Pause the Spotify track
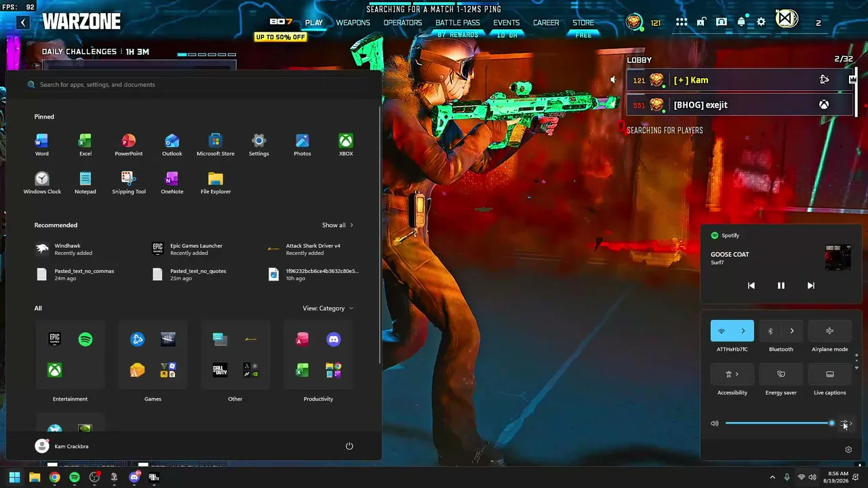 pos(781,285)
